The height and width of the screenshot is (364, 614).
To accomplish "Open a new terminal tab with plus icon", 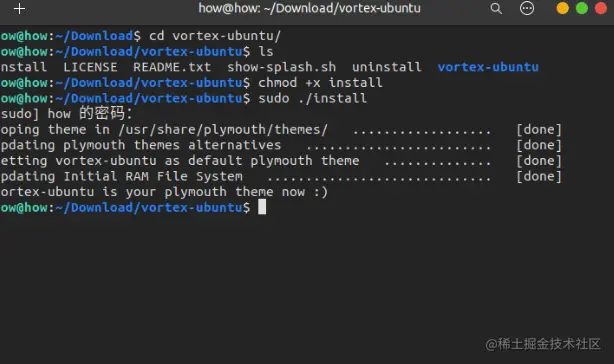I will coord(19,9).
